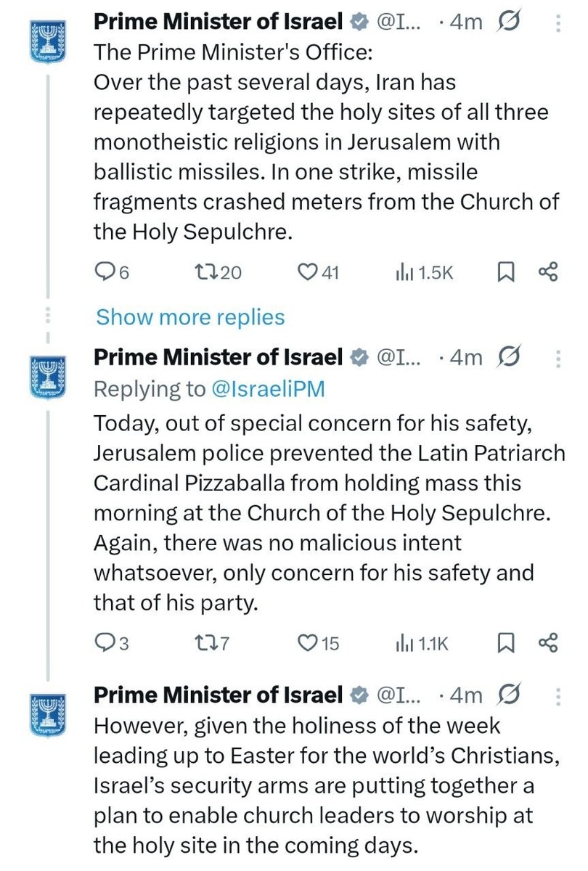The height and width of the screenshot is (871, 588).
Task: Click the Grok icon on the second tweet
Action: point(511,357)
